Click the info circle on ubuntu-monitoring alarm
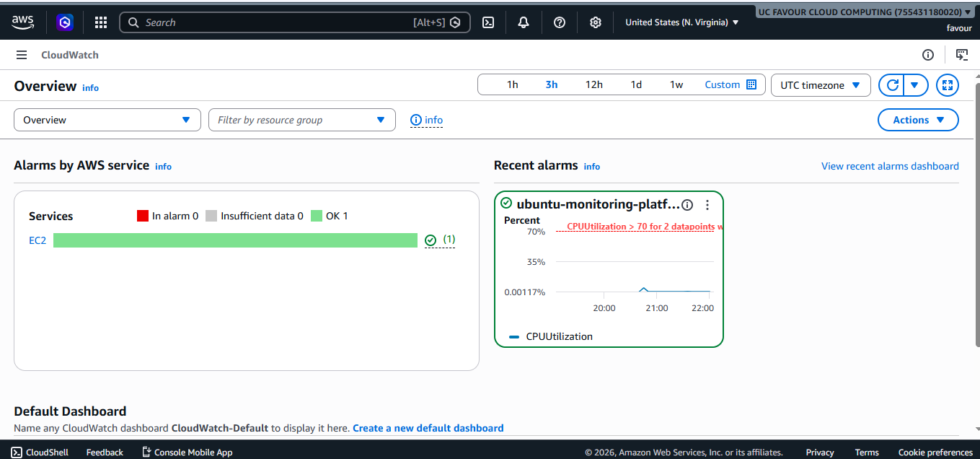 coord(687,205)
